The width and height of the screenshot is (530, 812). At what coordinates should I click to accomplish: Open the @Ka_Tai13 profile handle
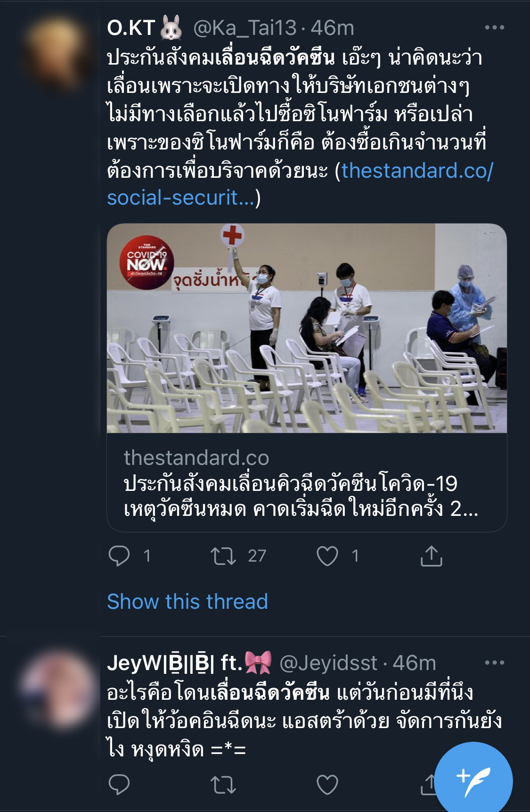pos(245,28)
